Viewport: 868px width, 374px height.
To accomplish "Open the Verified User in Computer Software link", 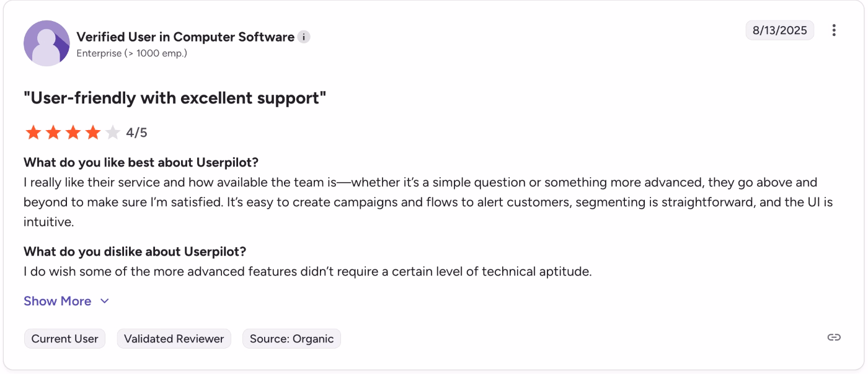I will (x=185, y=37).
